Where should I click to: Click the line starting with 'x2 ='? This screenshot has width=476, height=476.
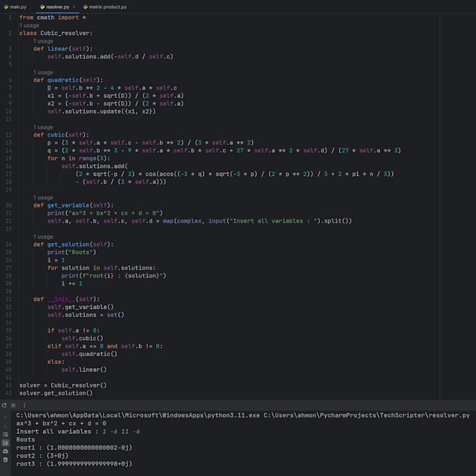pos(115,104)
